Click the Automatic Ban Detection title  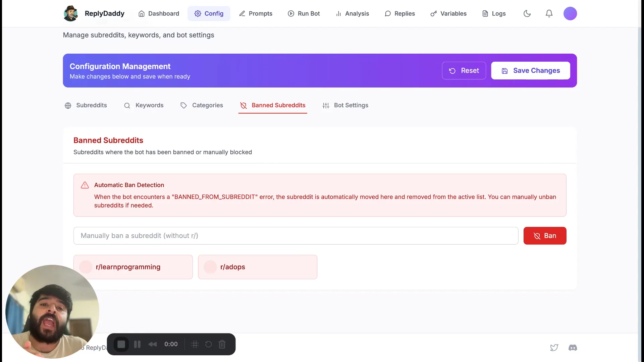point(129,185)
